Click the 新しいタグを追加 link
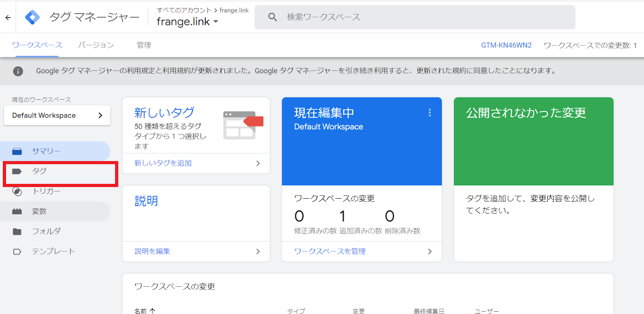The image size is (644, 314). click(163, 163)
